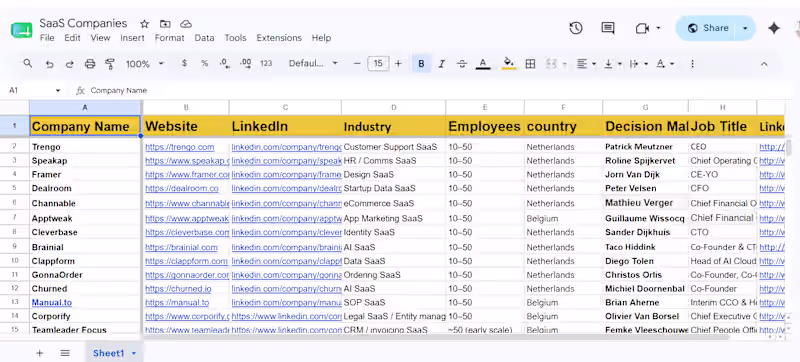
Task: Increase decimal places
Action: (x=245, y=64)
